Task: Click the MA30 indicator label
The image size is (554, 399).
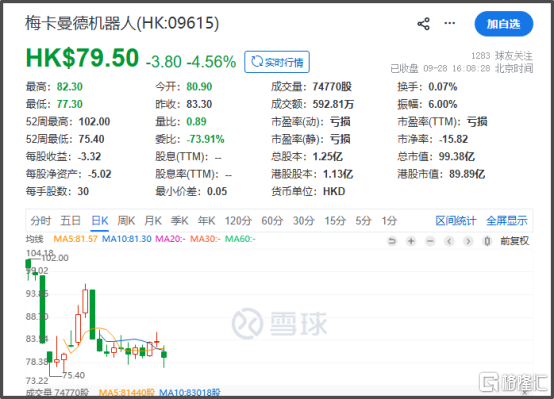Action: [x=205, y=239]
